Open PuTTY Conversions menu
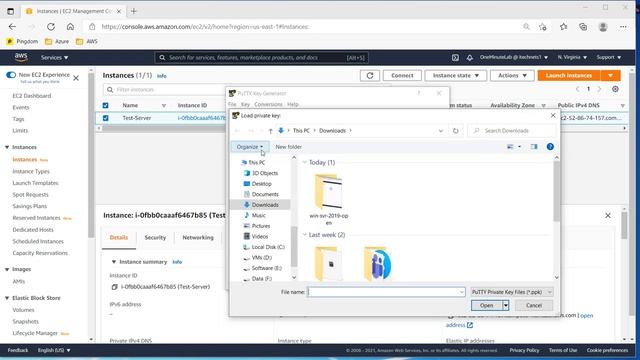Viewport: 640px width, 360px height. [x=268, y=104]
